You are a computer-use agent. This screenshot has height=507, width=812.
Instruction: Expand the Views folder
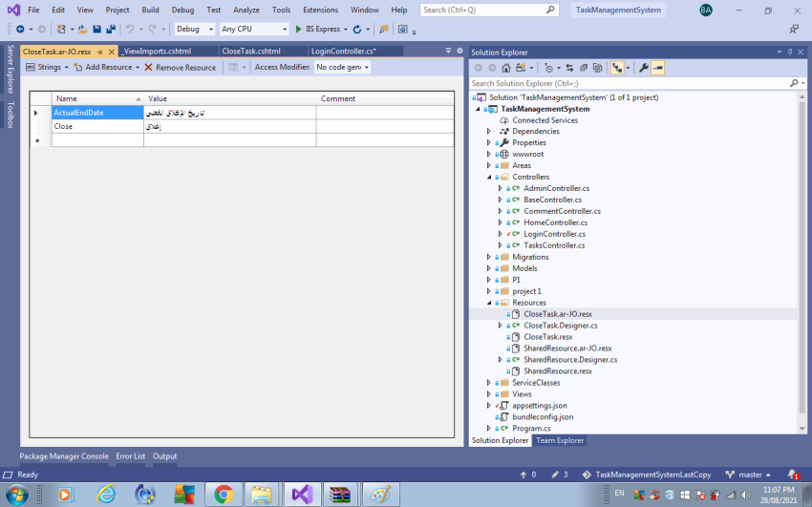coord(489,394)
